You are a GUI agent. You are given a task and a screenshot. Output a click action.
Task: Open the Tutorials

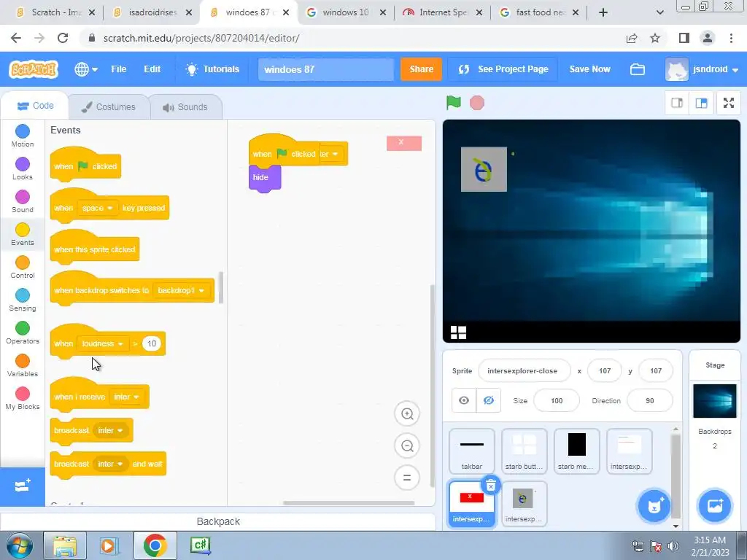click(x=212, y=69)
